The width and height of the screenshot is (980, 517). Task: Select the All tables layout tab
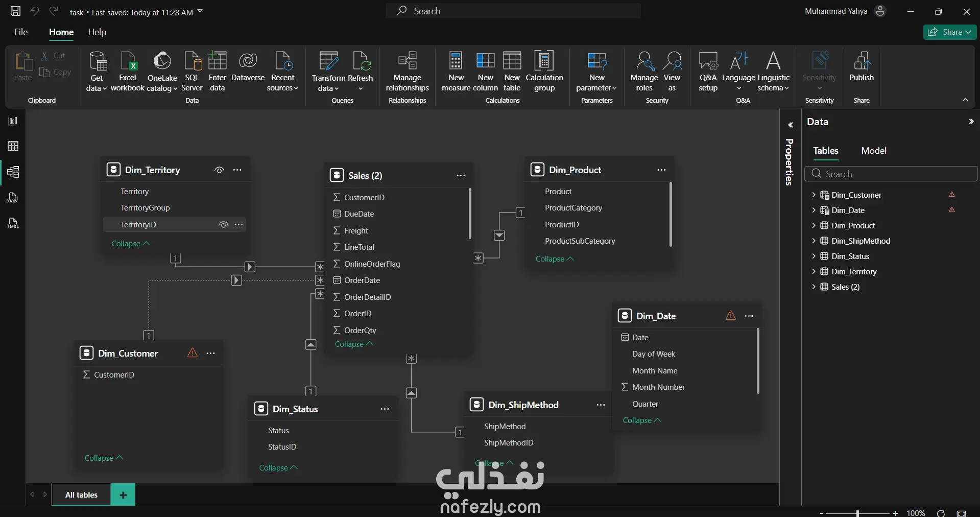[x=81, y=495]
